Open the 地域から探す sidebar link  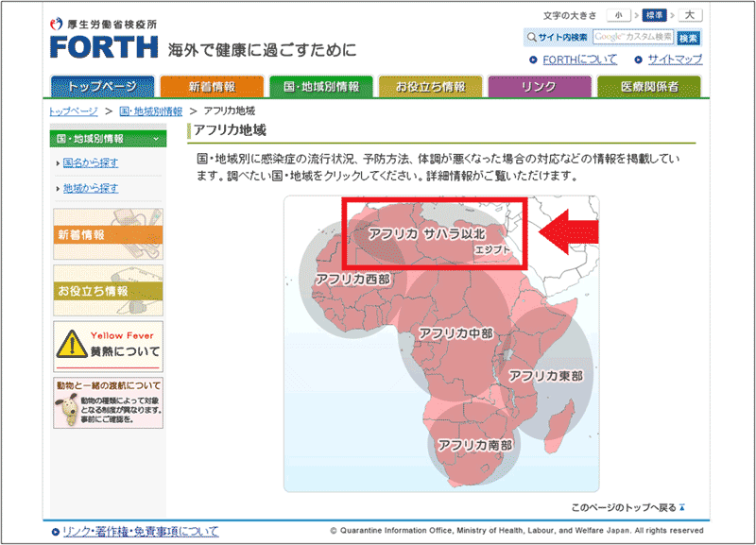tap(91, 188)
